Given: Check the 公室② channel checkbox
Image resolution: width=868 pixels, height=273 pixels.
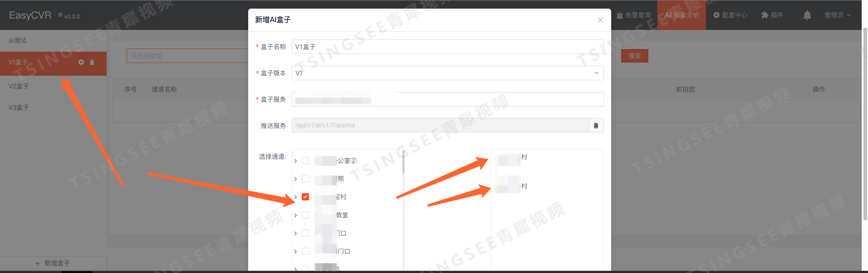Looking at the screenshot, I should pos(305,161).
